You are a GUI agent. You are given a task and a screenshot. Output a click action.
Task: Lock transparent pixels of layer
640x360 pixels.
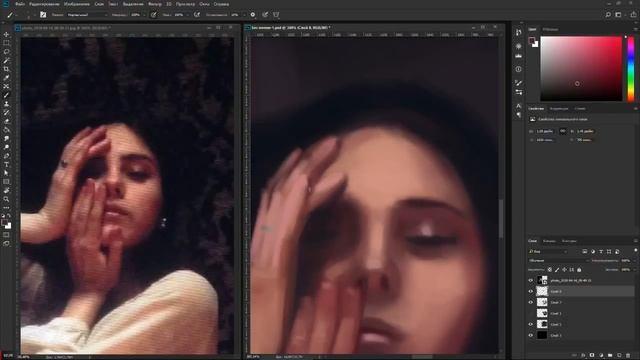click(550, 269)
